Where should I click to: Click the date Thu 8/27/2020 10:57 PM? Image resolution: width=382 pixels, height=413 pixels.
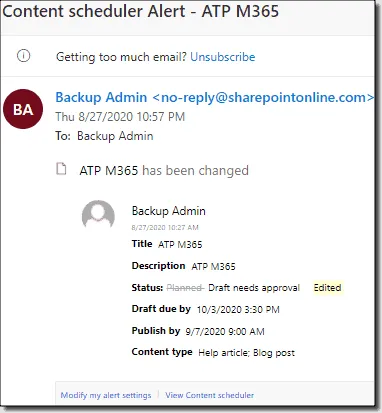coord(120,117)
